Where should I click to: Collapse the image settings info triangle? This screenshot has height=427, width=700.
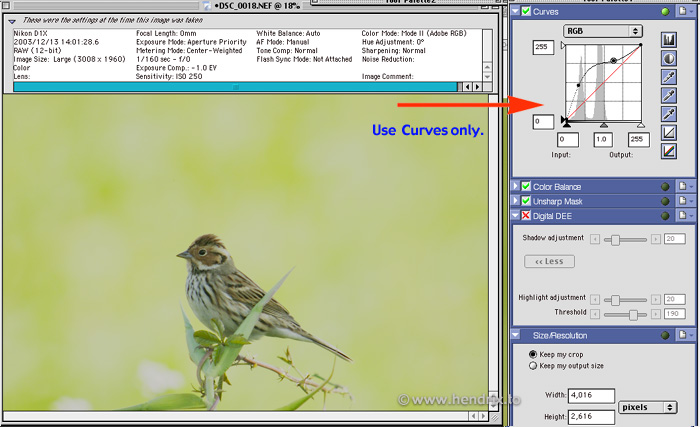(x=12, y=21)
